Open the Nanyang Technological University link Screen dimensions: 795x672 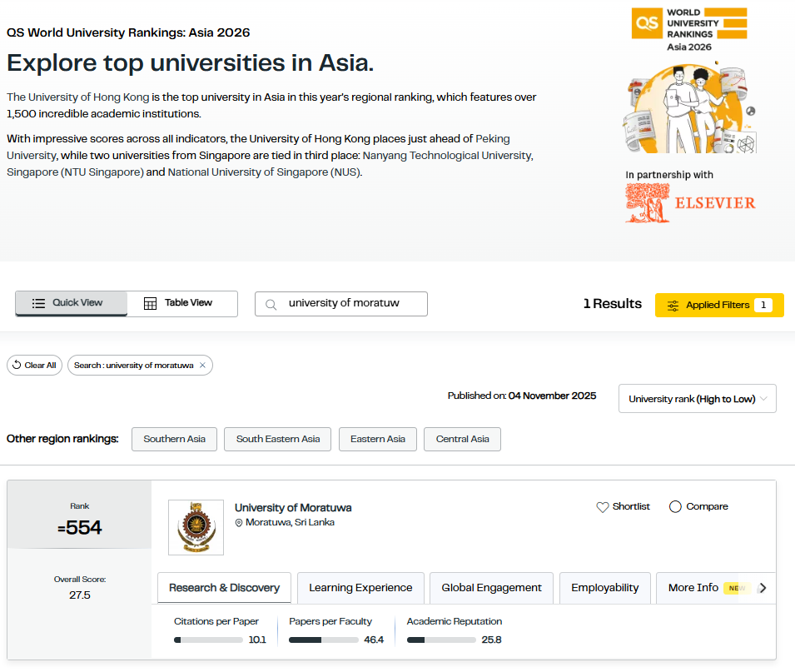448,156
